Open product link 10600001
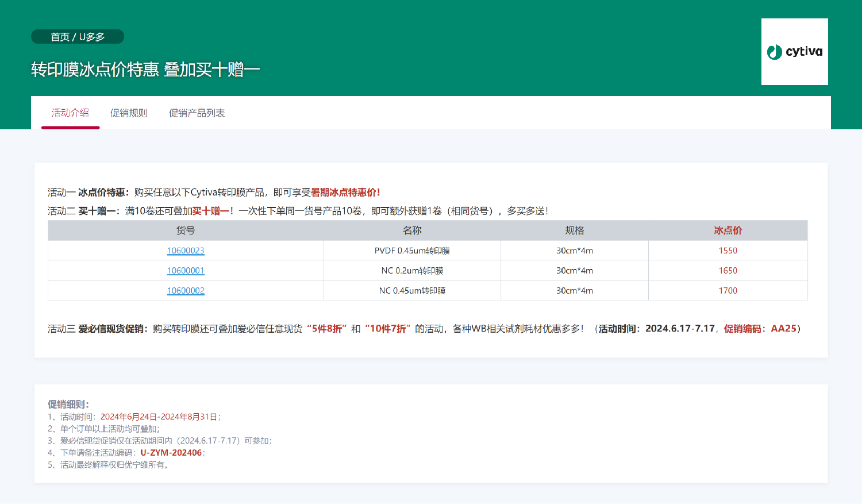This screenshot has height=504, width=862. coord(185,270)
